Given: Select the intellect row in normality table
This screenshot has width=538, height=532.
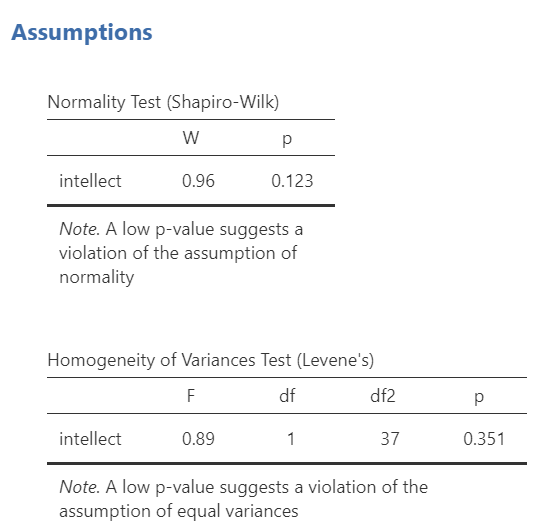Looking at the screenshot, I should point(191,181).
